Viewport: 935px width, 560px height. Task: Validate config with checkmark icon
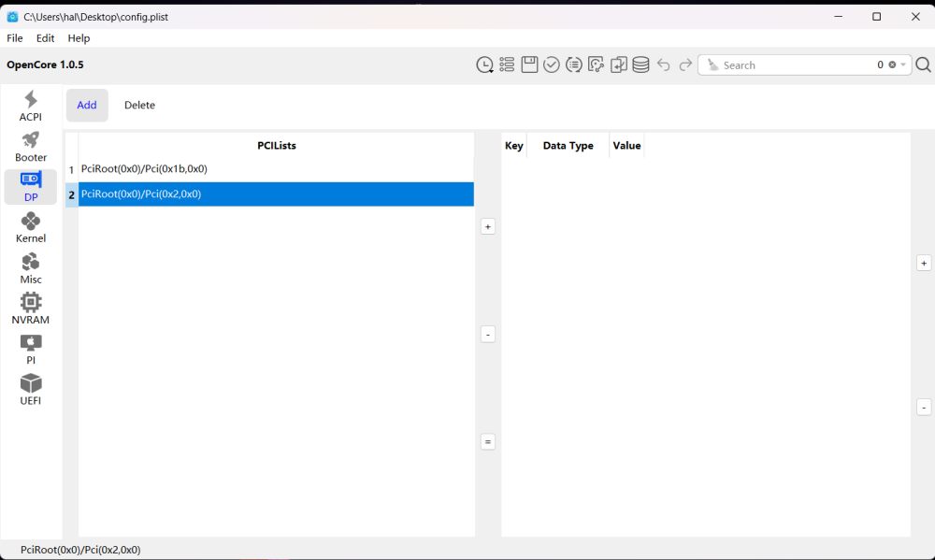552,65
